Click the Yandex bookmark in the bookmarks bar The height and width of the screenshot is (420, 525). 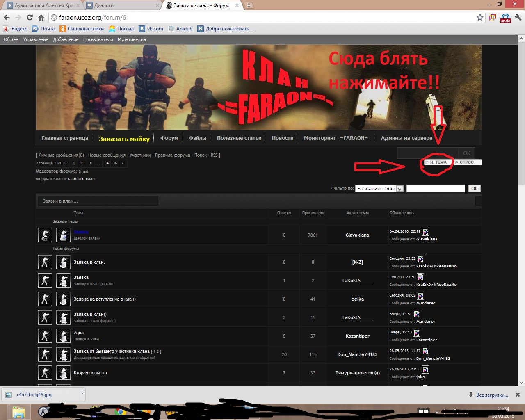click(x=15, y=29)
